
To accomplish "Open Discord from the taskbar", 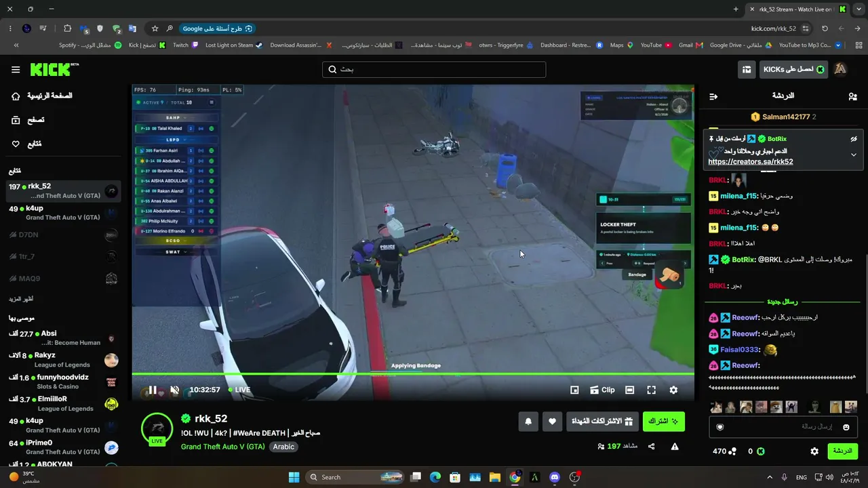I will click(554, 477).
